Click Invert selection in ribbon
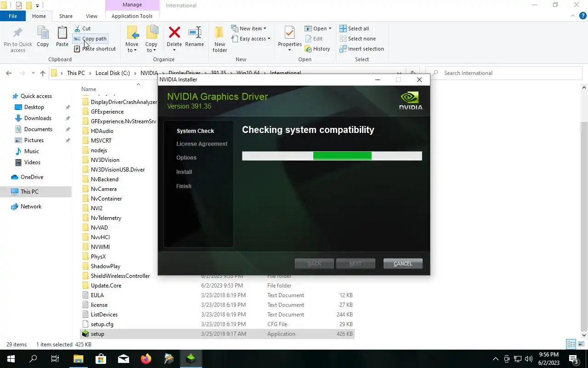Viewport: 588px width, 368px height. point(362,49)
